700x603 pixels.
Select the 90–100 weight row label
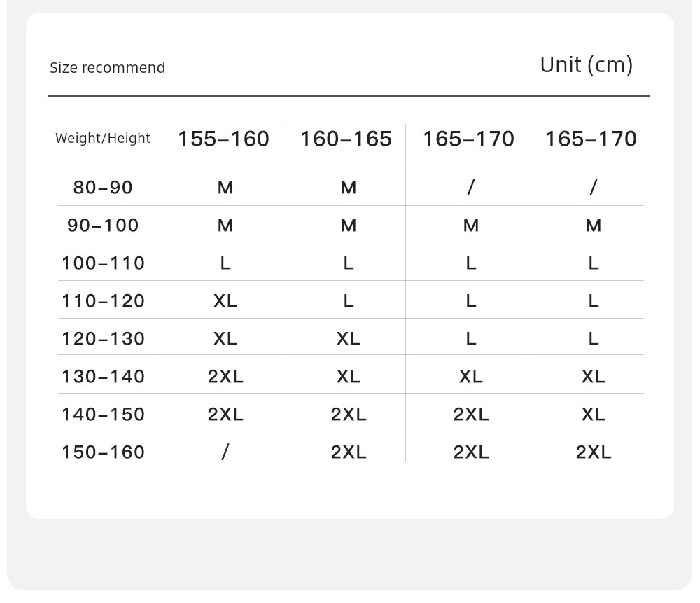103,225
